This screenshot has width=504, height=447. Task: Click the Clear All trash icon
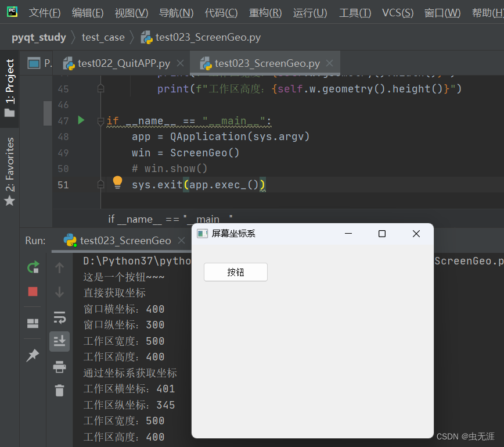[59, 391]
